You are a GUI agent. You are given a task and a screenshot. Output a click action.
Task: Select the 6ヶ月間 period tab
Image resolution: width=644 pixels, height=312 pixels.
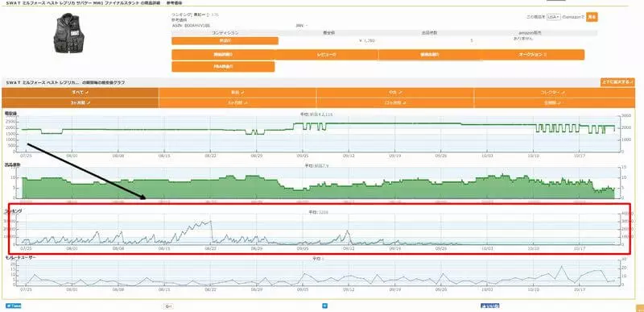click(237, 102)
